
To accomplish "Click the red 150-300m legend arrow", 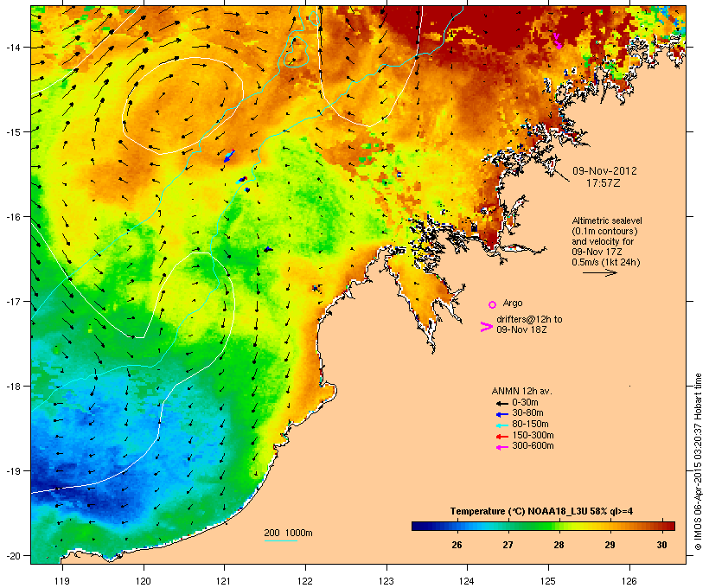I will (x=502, y=437).
